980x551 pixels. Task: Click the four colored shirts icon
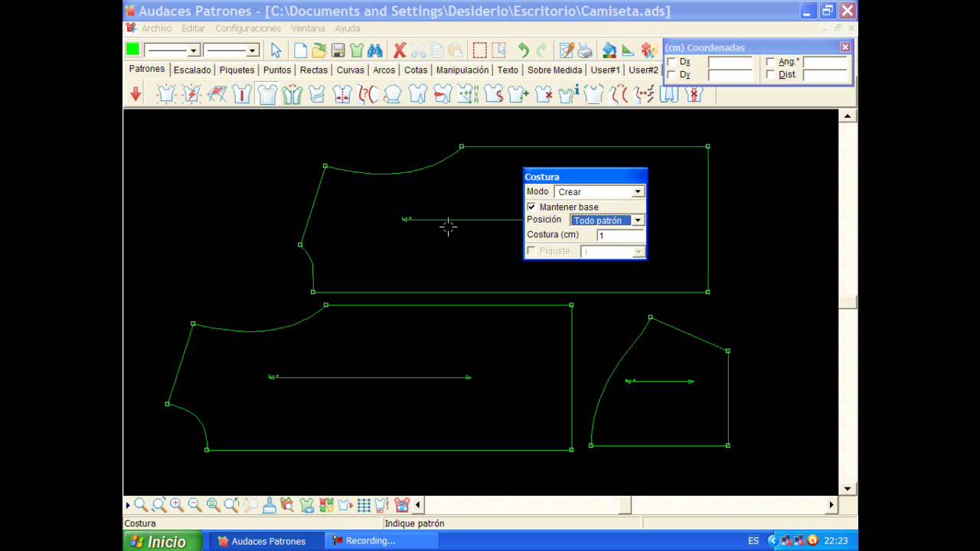pos(326,505)
